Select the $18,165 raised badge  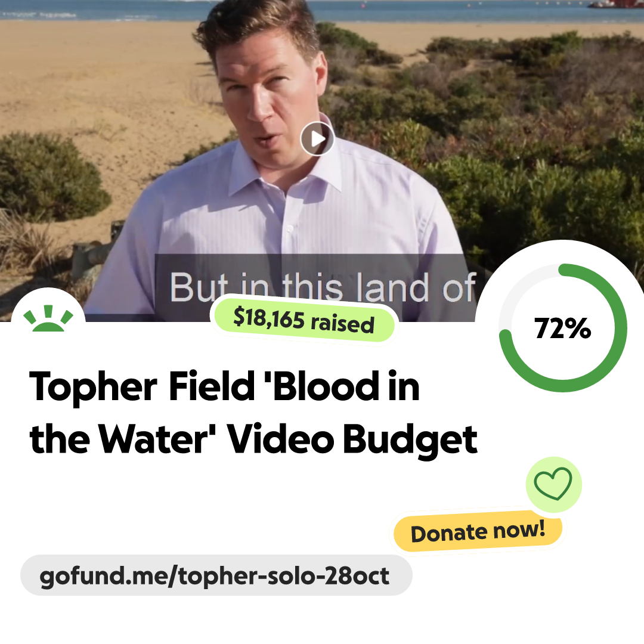pos(304,321)
